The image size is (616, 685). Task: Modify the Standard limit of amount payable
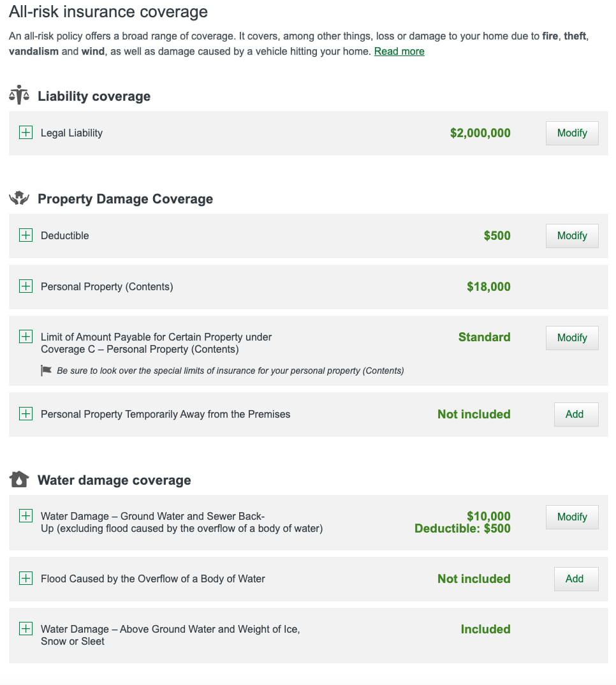pyautogui.click(x=572, y=338)
